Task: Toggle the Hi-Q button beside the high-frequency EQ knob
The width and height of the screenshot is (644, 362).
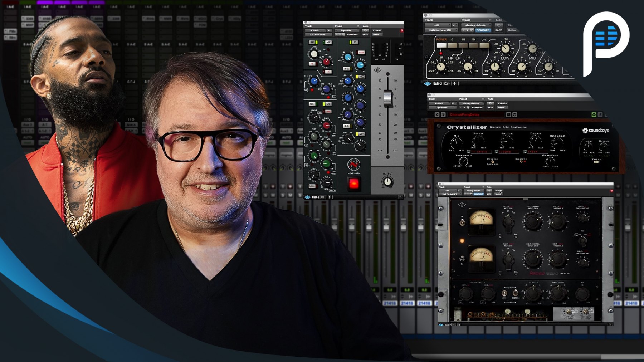Action: pos(347,69)
